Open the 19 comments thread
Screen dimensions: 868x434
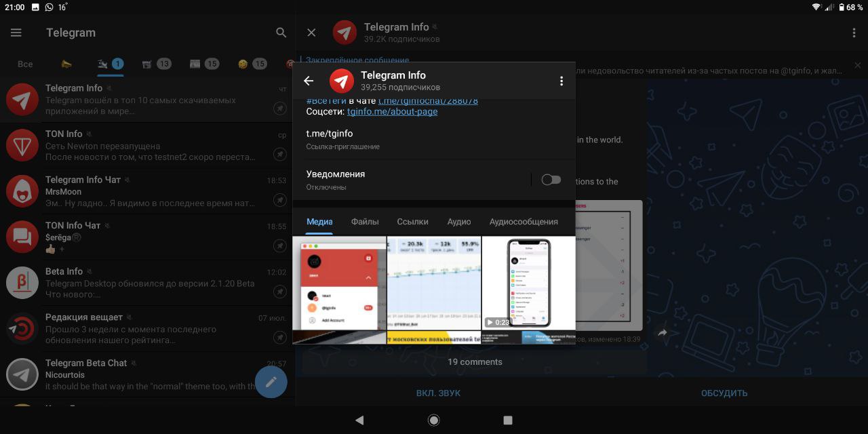(x=475, y=362)
